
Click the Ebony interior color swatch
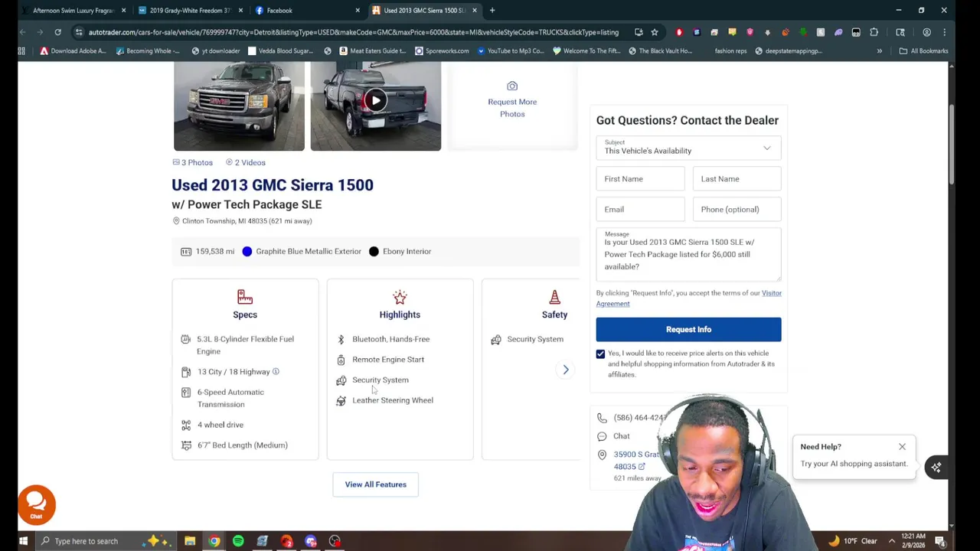click(x=374, y=252)
